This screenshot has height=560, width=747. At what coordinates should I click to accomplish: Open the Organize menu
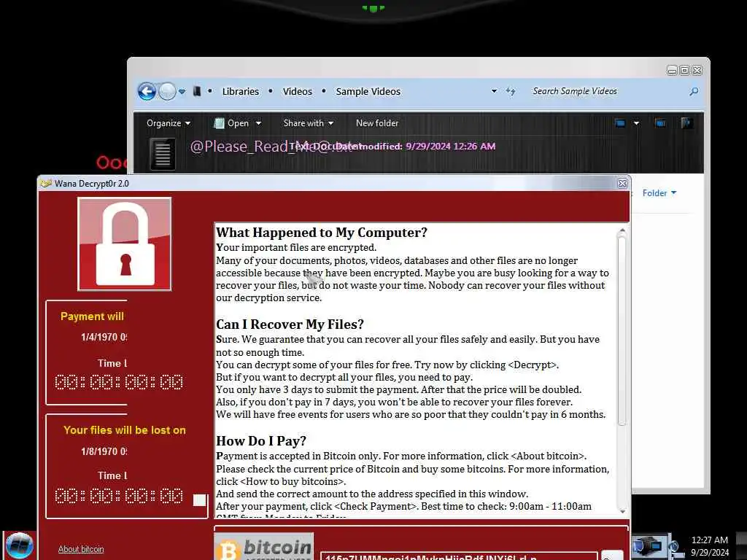click(x=169, y=122)
